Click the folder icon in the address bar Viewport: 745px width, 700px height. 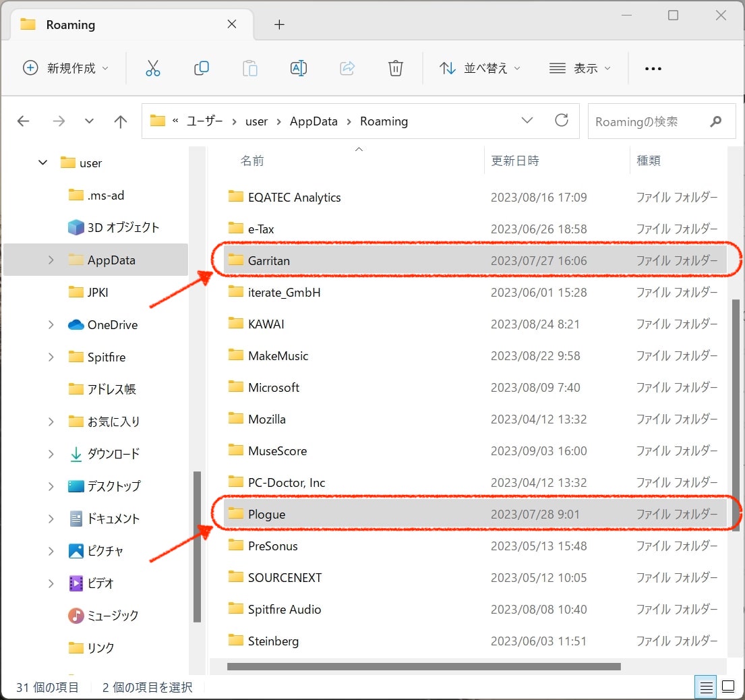pyautogui.click(x=157, y=121)
